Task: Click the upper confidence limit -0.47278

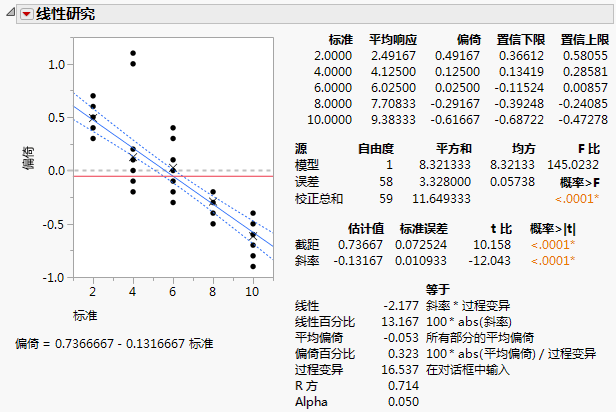Action: tap(583, 119)
